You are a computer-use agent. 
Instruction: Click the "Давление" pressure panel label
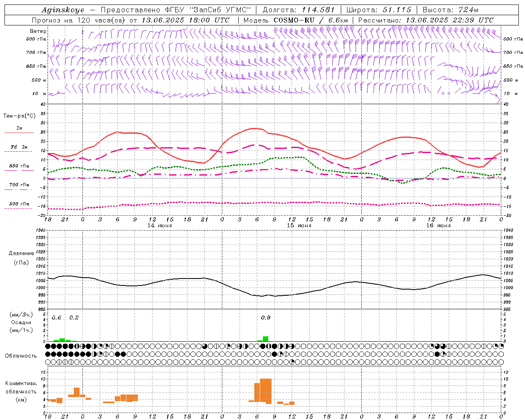point(21,253)
